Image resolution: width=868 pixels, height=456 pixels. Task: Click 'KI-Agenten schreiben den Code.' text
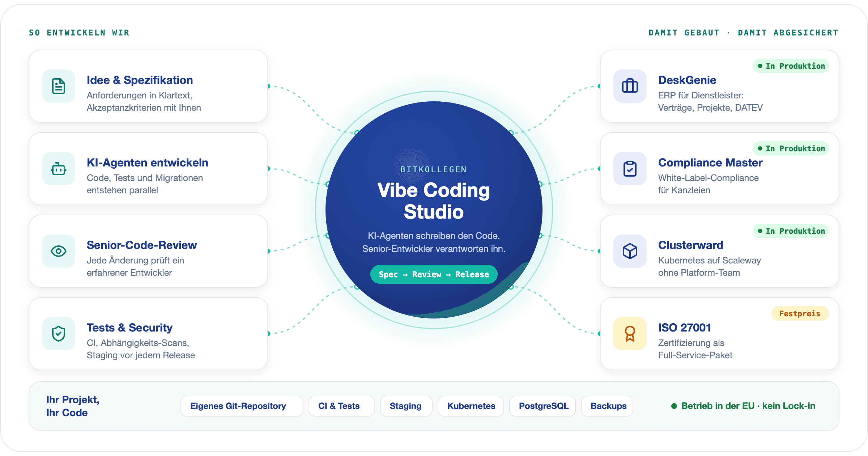pyautogui.click(x=434, y=236)
